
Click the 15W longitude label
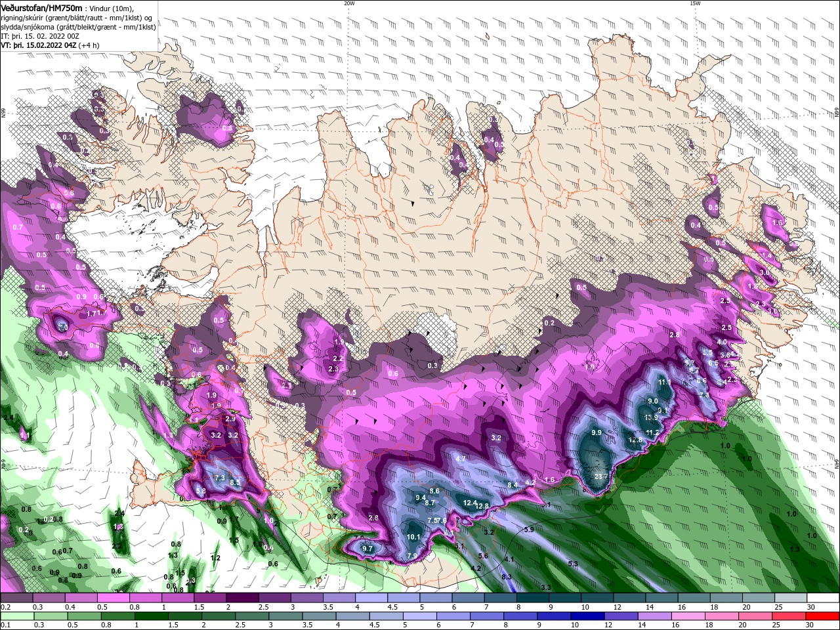point(695,3)
